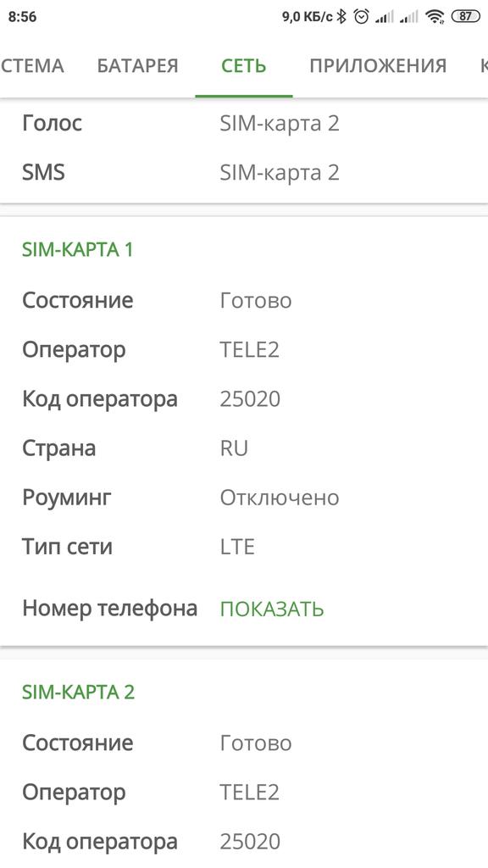
Task: Select the SMS SIM-карта 2 row
Action: (x=244, y=172)
